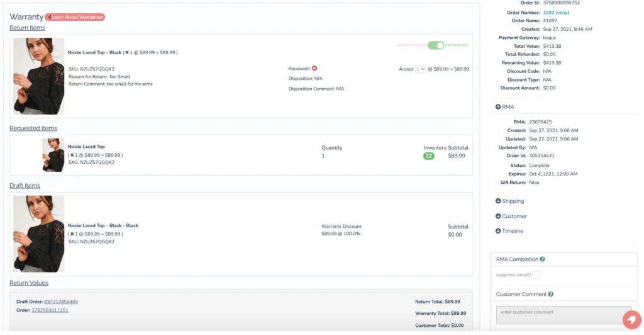644x335 pixels.
Task: Click the Return Items product thumbnail
Action: (39, 76)
